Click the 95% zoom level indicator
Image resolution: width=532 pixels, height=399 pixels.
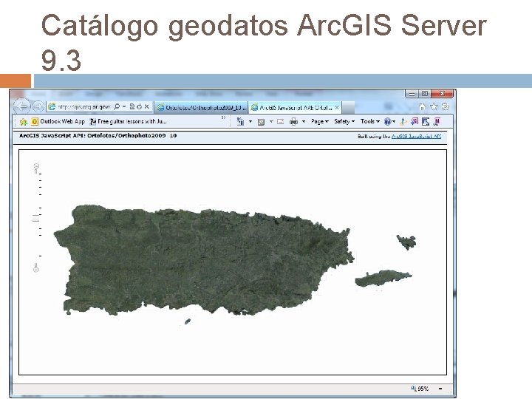[420, 389]
